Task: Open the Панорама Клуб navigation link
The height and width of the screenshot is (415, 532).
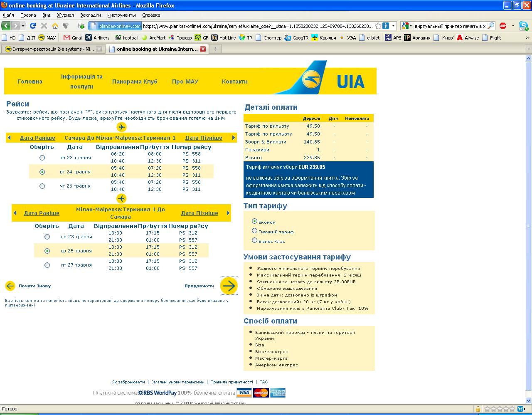Action: [135, 82]
